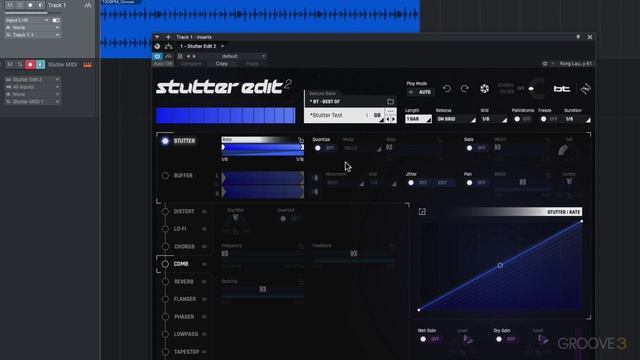Go to next gesture with right arrow

[x=393, y=119]
